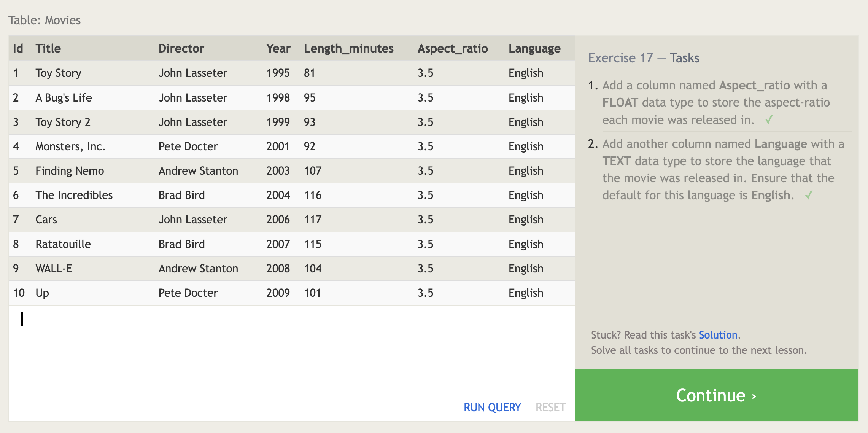Click the Language column header
This screenshot has height=433, width=868.
(x=534, y=48)
